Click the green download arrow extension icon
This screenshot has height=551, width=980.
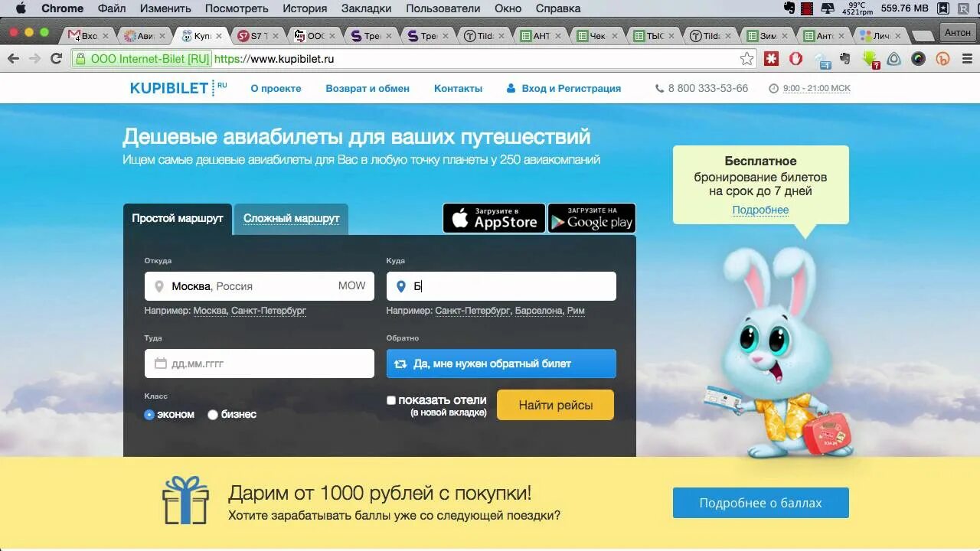870,59
